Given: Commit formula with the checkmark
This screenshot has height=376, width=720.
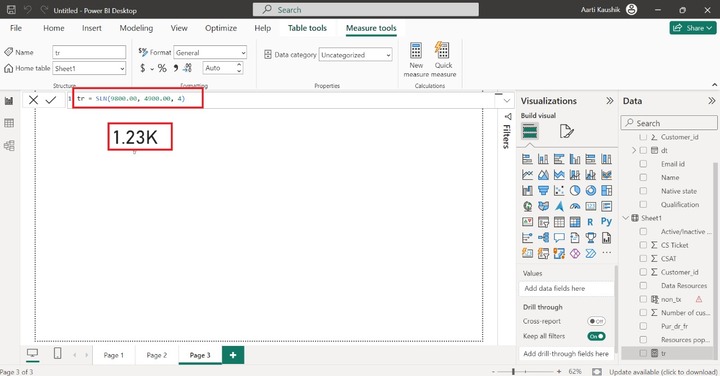Looking at the screenshot, I should coord(51,100).
